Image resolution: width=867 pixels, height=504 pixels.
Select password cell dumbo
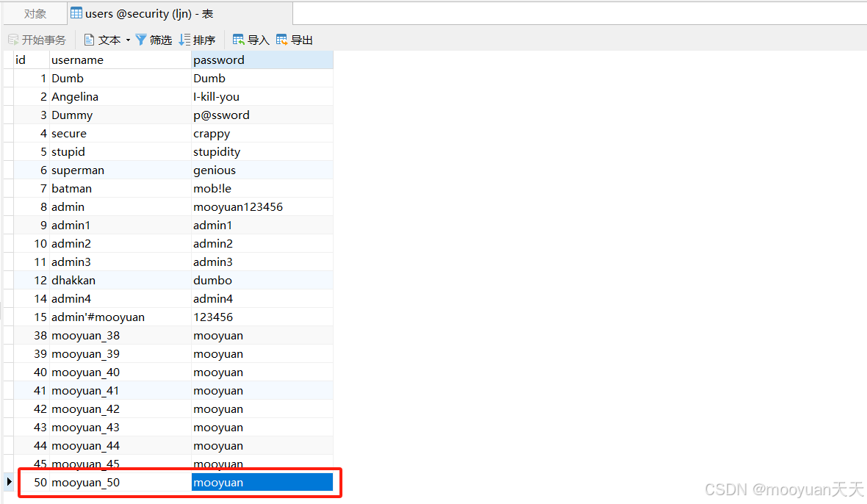coord(262,280)
